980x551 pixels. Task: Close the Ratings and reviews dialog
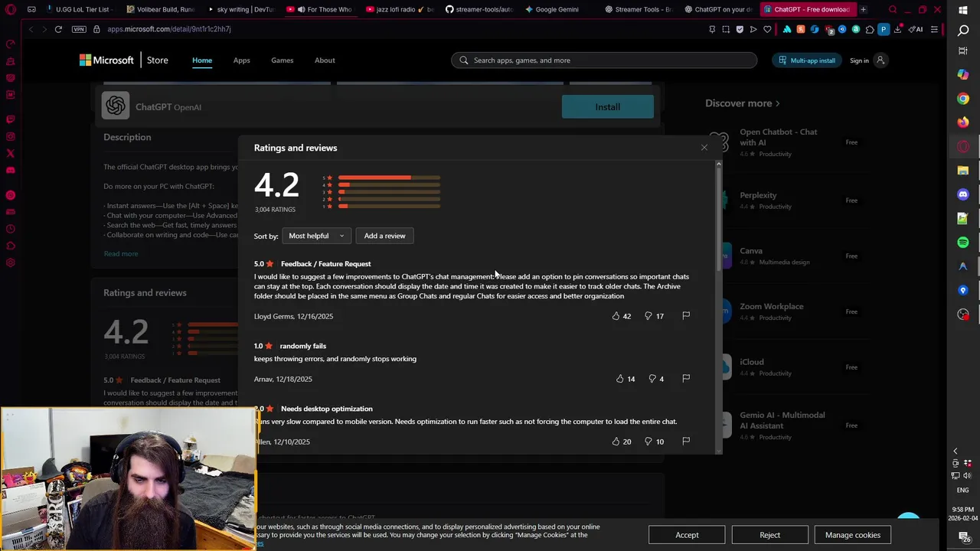tap(704, 148)
